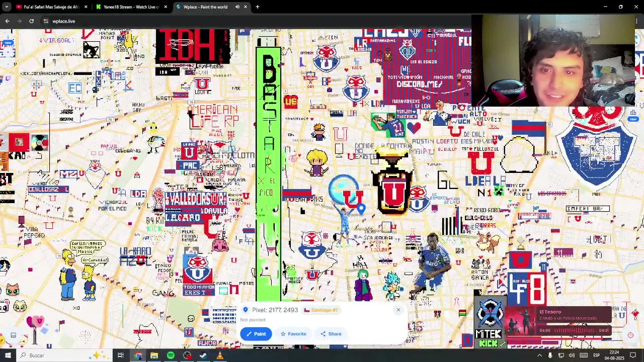
Task: Open touch keyboard tray icon
Action: [584, 355]
